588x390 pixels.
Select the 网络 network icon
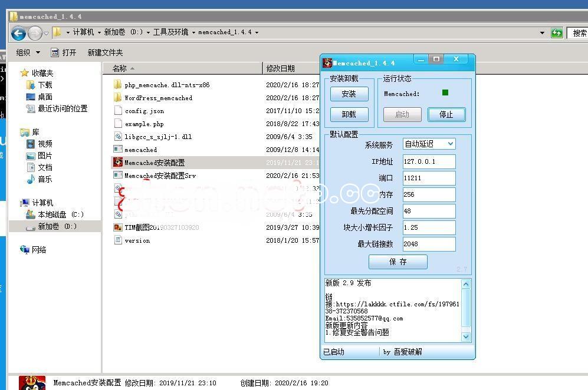(x=25, y=250)
